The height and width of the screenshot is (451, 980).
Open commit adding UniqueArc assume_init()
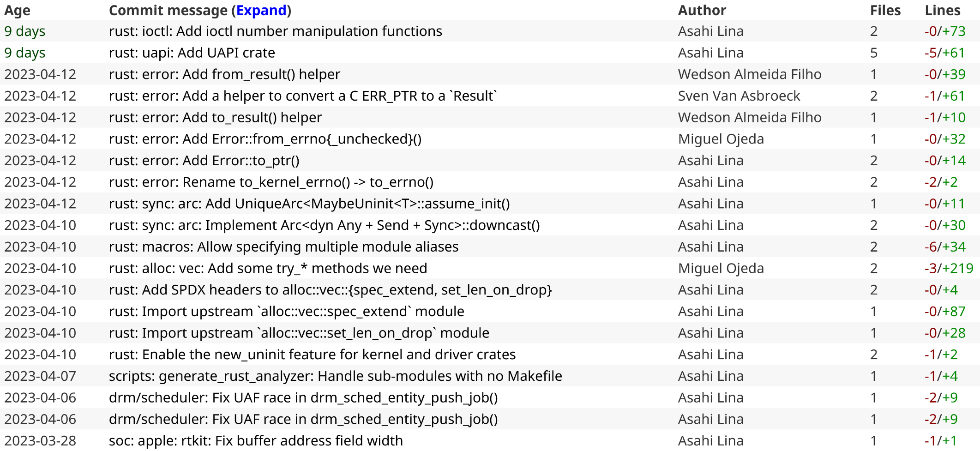pyautogui.click(x=309, y=204)
